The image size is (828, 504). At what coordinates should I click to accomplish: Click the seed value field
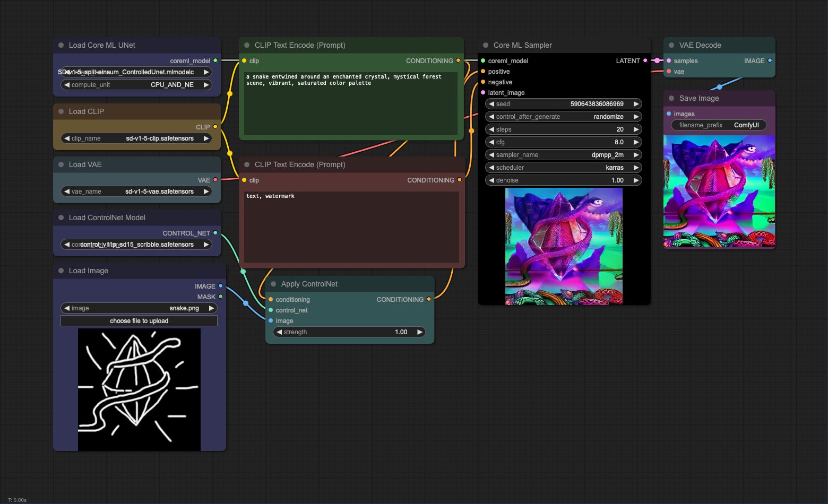point(564,104)
